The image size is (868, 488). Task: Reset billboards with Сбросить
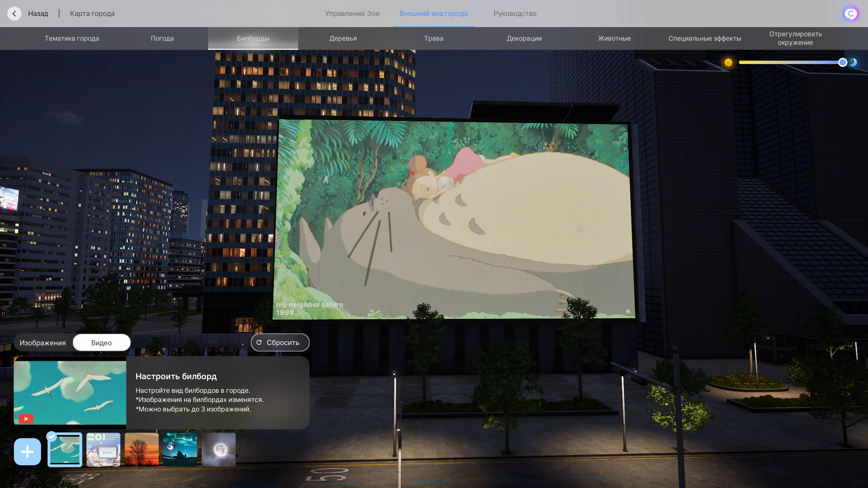coord(280,342)
